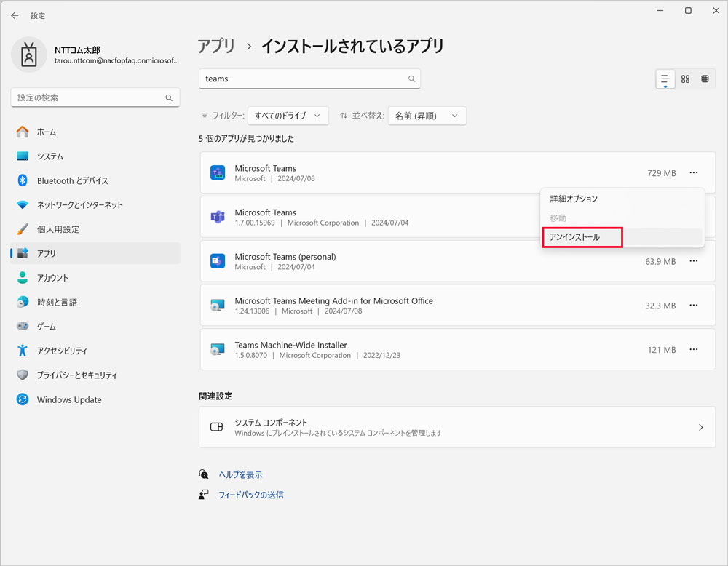The image size is (728, 566).
Task: Click the 729 MB size value
Action: pos(662,173)
